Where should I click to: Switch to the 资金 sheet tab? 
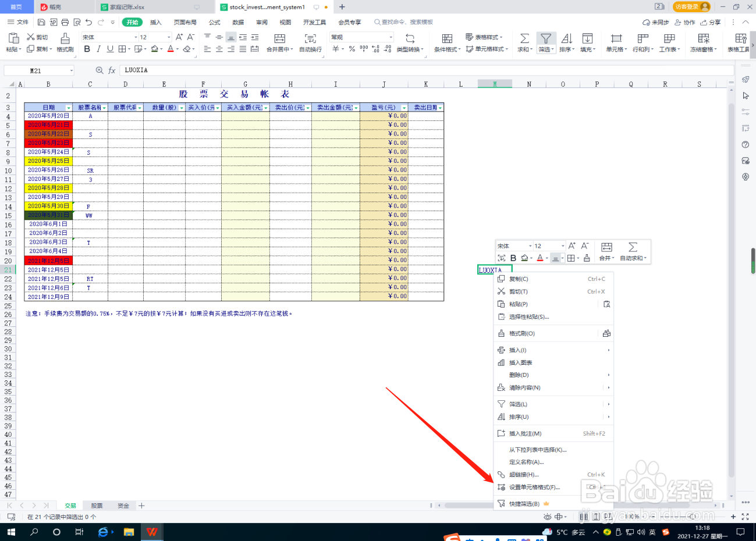123,506
